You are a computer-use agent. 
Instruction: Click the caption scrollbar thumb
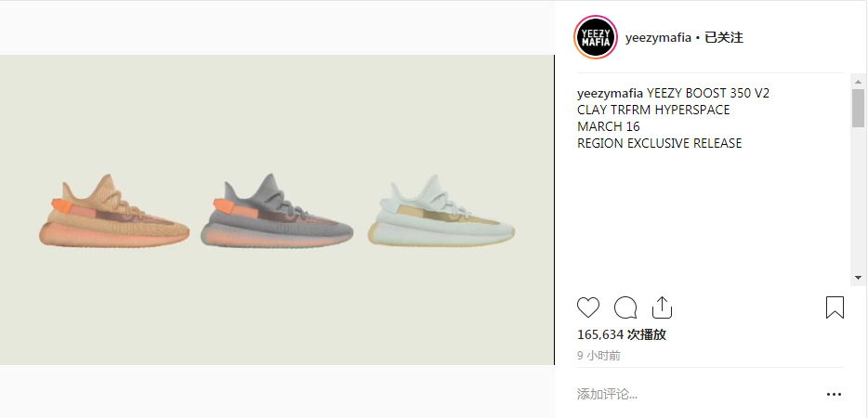click(x=858, y=108)
